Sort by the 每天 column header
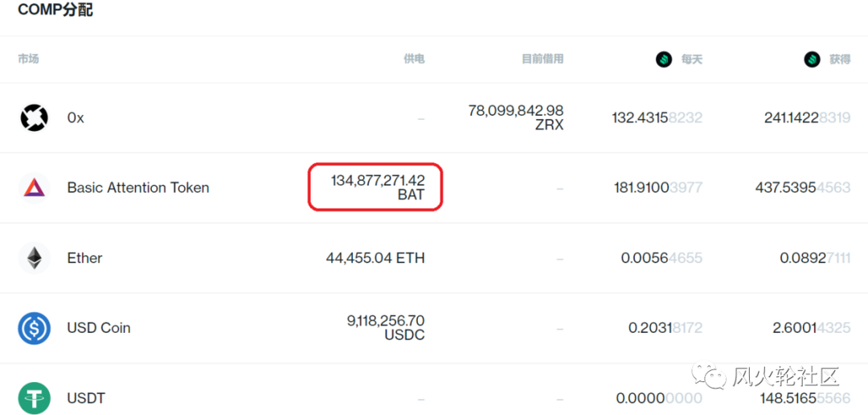The image size is (868, 415). [691, 60]
